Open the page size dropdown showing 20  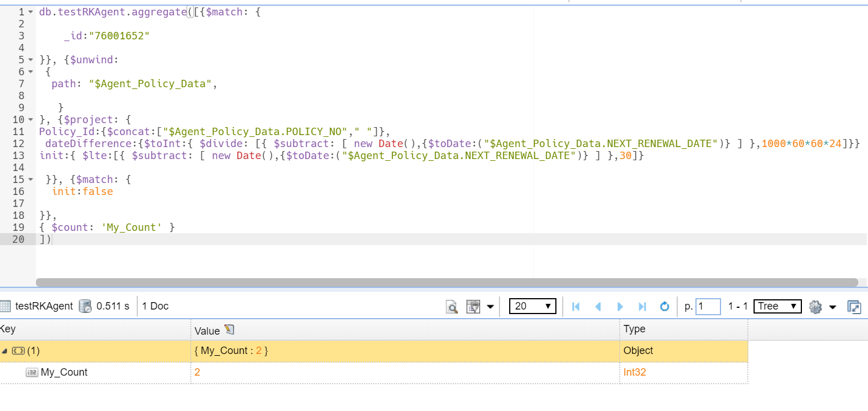point(533,306)
